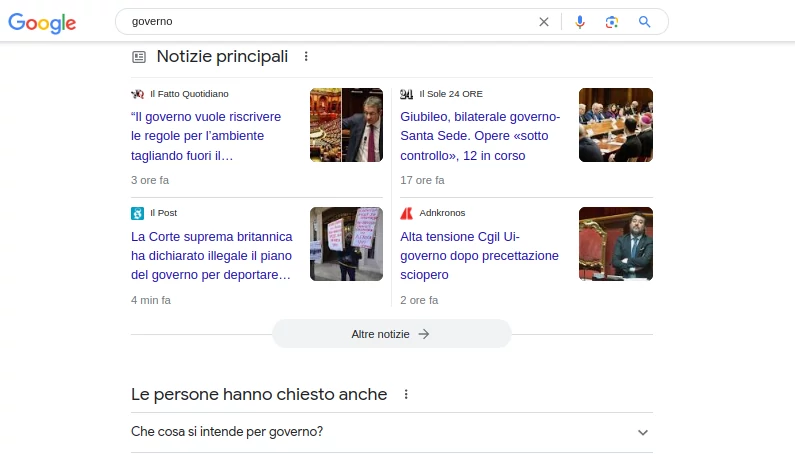
Task: Open options menu next to Le persone hanno chiesto anche
Action: point(406,394)
